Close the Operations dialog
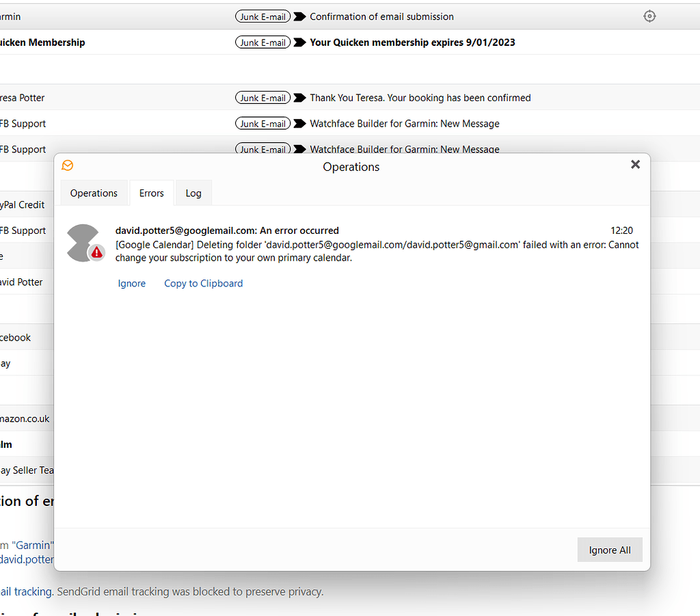 (635, 164)
